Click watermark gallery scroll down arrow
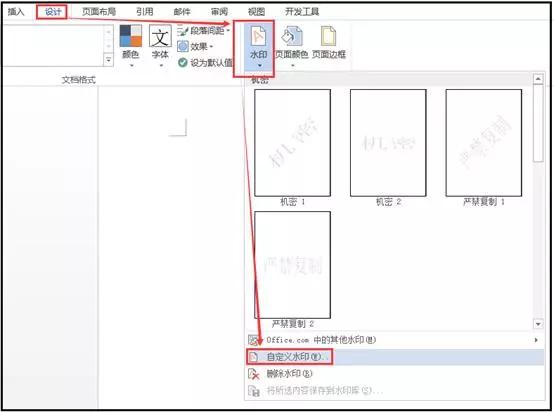 tap(538, 324)
